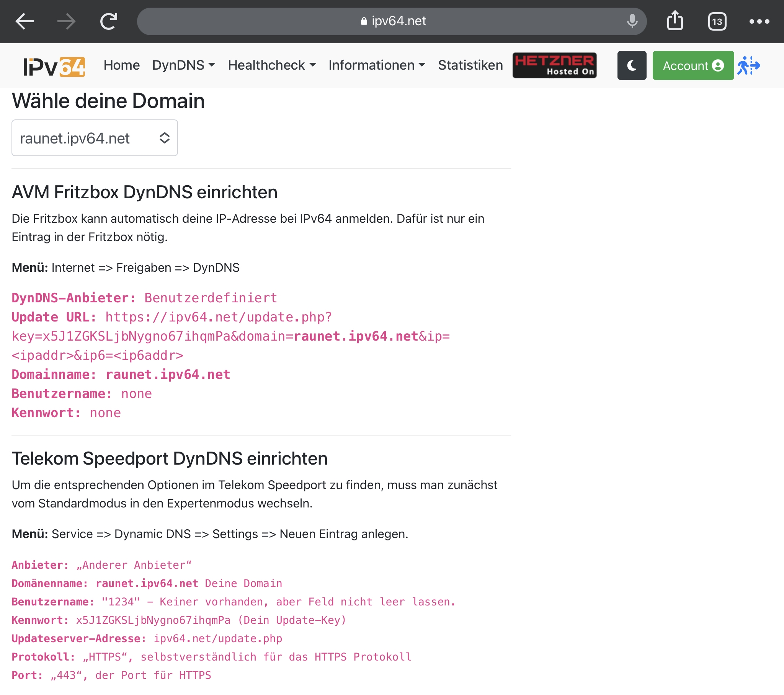784x695 pixels.
Task: Click the green Account button
Action: pyautogui.click(x=693, y=65)
